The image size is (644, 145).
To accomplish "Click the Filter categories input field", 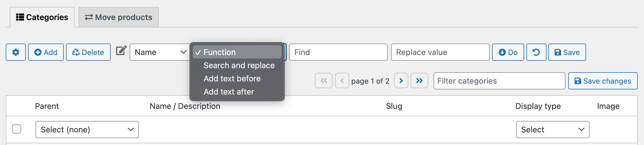I will 499,81.
